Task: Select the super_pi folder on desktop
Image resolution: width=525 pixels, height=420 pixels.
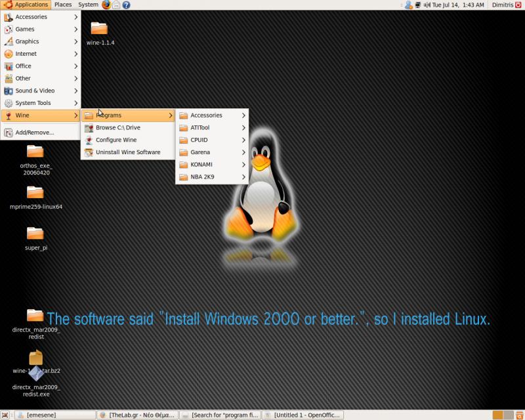Action: [35, 234]
